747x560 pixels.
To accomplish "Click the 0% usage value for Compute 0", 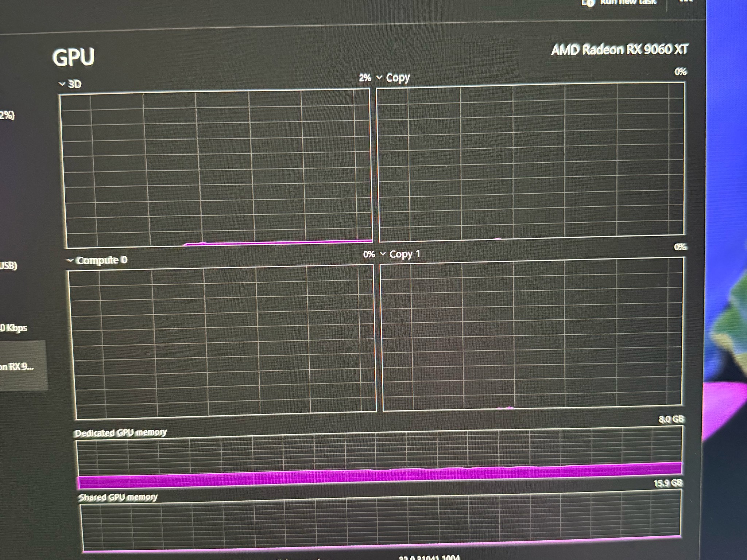I will coord(369,254).
